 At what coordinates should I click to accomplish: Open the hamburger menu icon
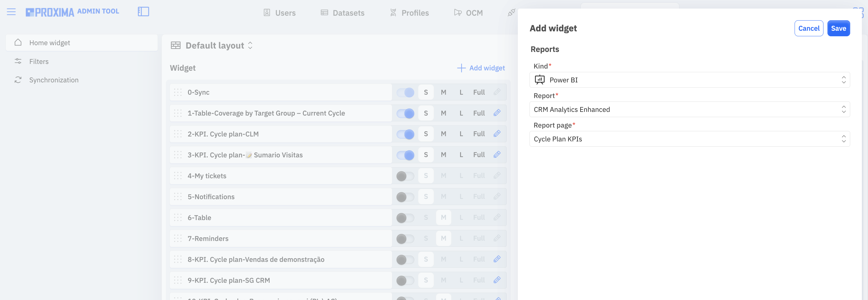tap(11, 12)
